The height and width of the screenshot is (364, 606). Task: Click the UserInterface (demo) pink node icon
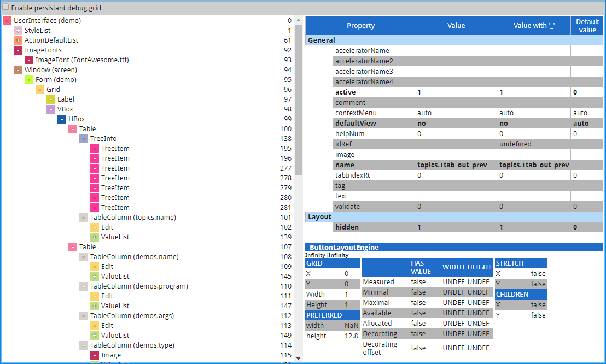tap(8, 20)
